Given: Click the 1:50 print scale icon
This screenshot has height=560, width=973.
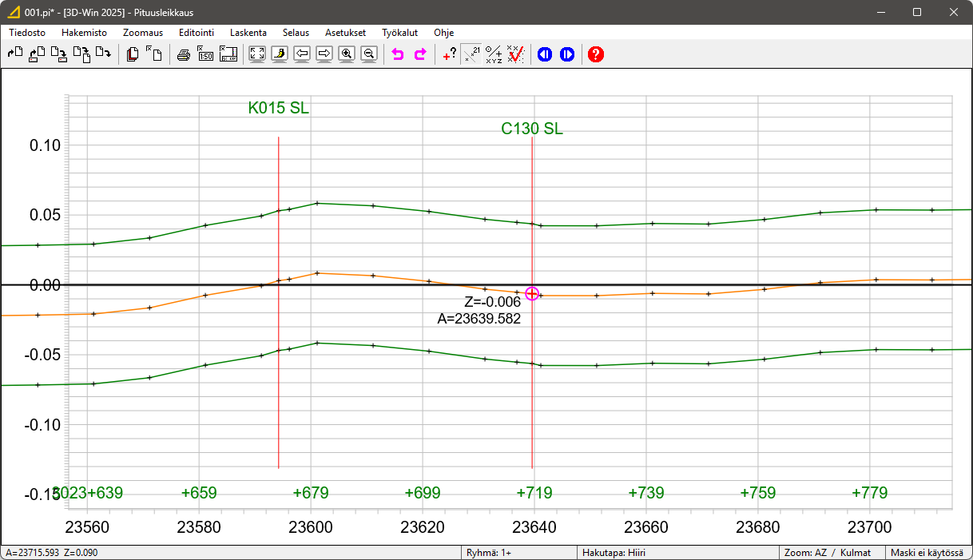Looking at the screenshot, I should coord(206,54).
